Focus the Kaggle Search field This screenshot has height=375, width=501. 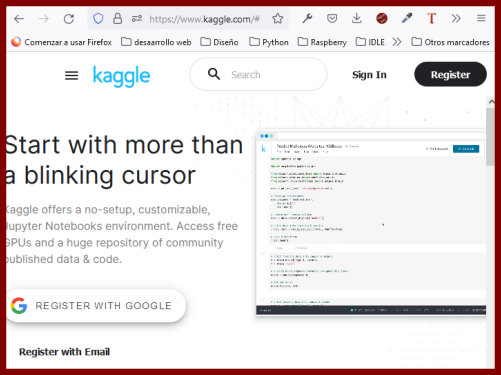click(258, 74)
